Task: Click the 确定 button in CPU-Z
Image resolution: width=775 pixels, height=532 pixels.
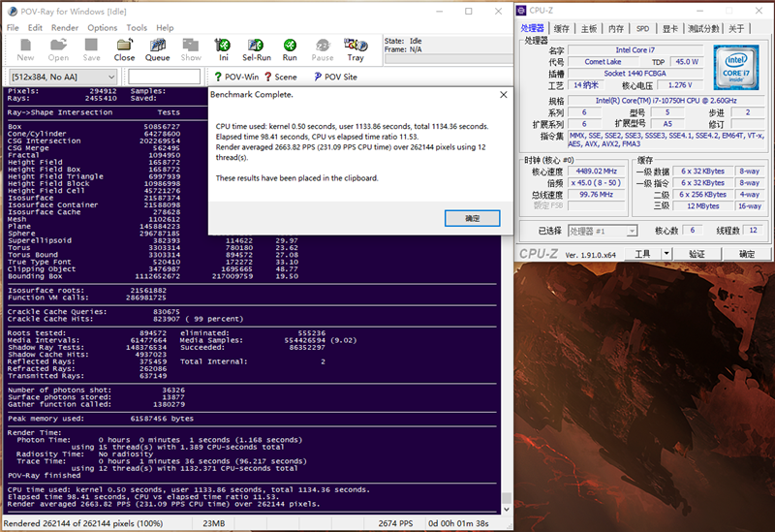Action: [747, 254]
